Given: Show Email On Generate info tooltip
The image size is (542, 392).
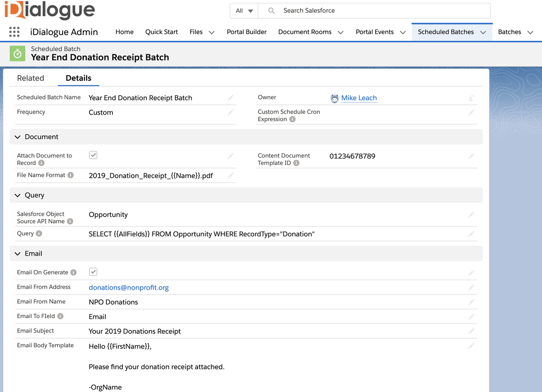Looking at the screenshot, I should 73,272.
